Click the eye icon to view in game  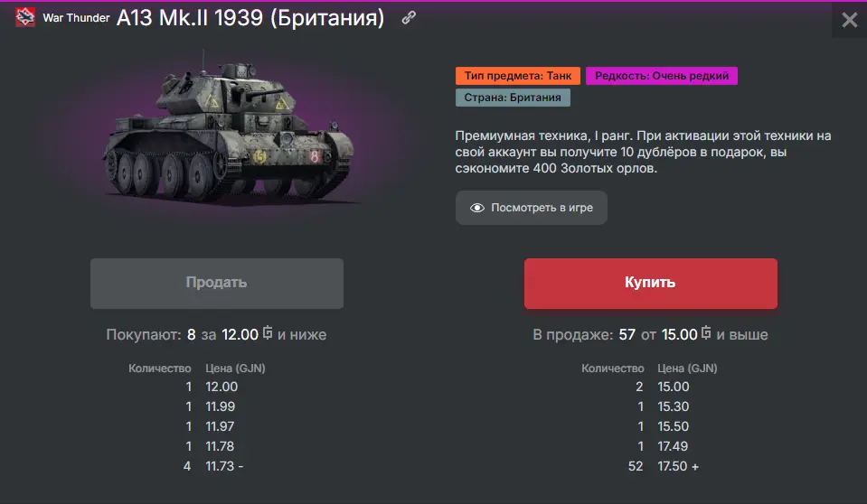pos(477,208)
